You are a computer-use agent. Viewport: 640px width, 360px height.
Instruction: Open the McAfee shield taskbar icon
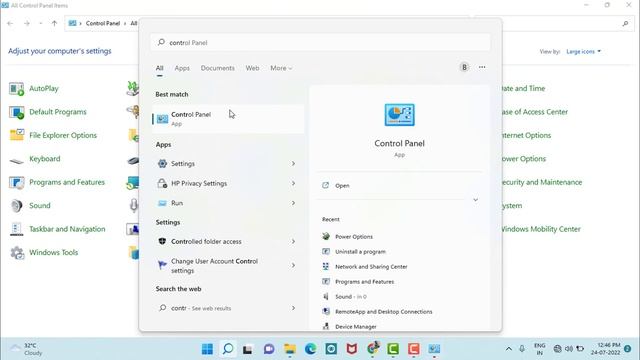352,349
